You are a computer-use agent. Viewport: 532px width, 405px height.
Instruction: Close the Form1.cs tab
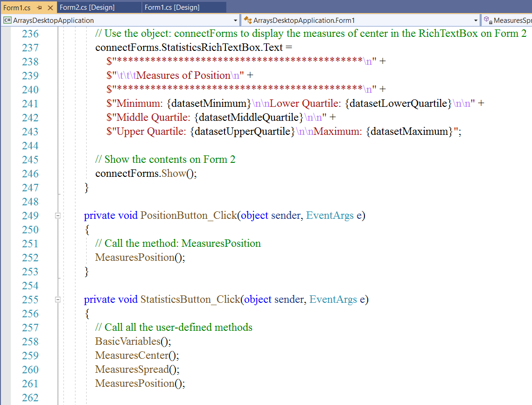click(x=50, y=7)
